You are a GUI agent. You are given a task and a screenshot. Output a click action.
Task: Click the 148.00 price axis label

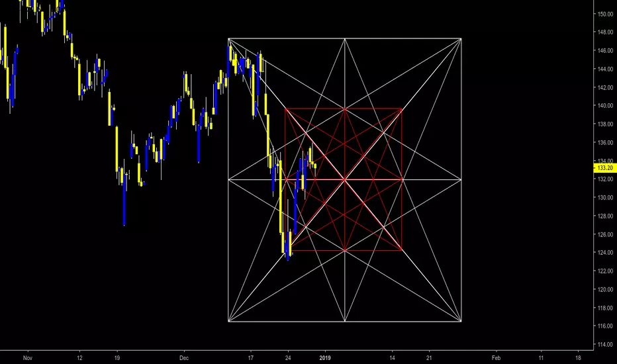click(605, 32)
